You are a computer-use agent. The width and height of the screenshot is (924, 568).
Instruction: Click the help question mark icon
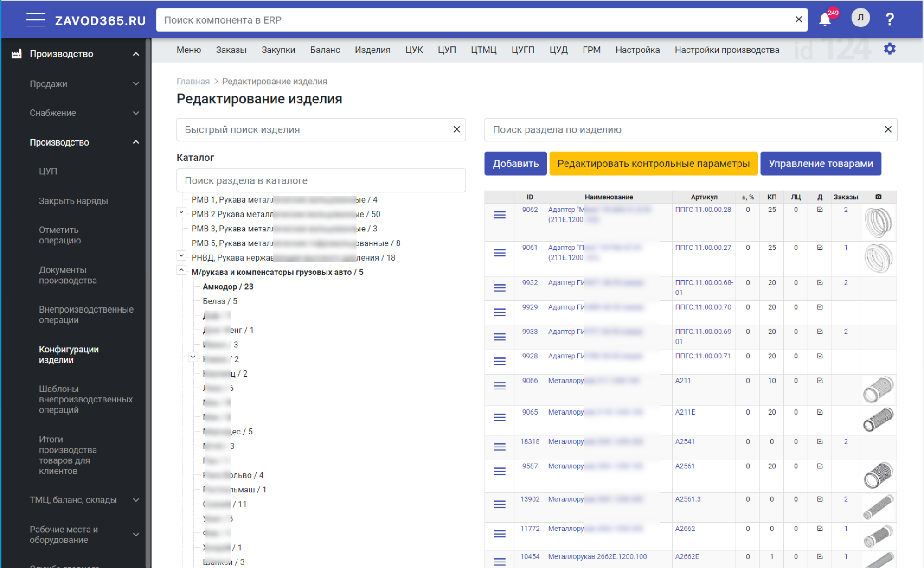click(x=889, y=19)
